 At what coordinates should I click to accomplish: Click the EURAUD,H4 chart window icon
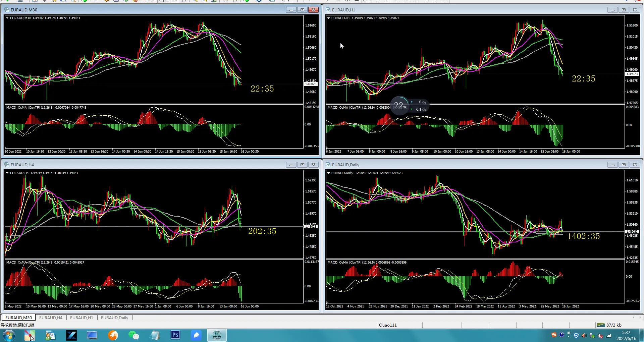(x=7, y=165)
